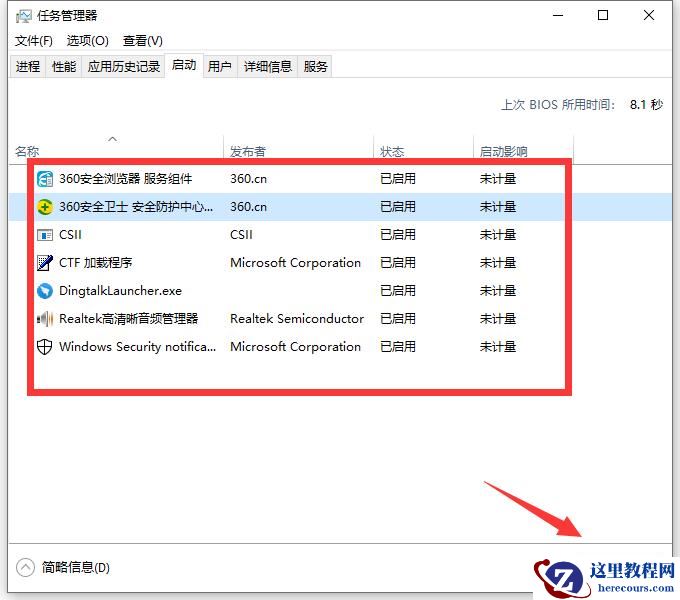Click the 上次 BIOS 所用时间 label
The height and width of the screenshot is (600, 680).
pyautogui.click(x=558, y=104)
